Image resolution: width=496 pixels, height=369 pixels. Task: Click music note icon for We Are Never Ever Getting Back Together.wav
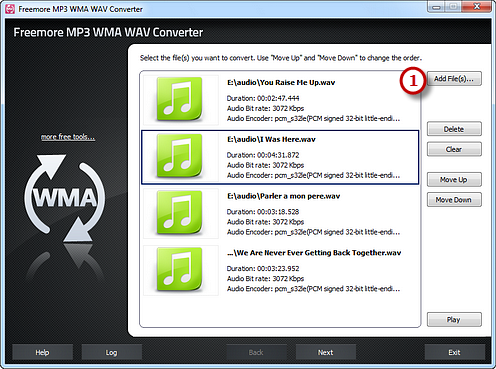coord(179,269)
